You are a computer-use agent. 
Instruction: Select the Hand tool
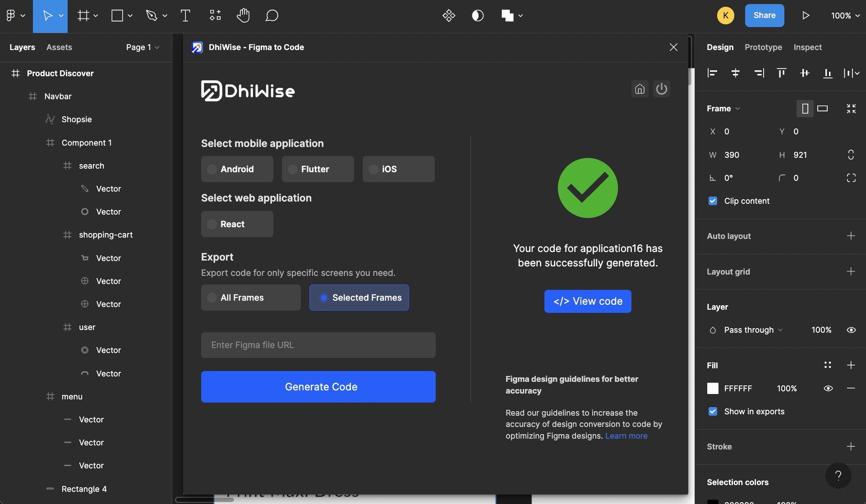[243, 16]
